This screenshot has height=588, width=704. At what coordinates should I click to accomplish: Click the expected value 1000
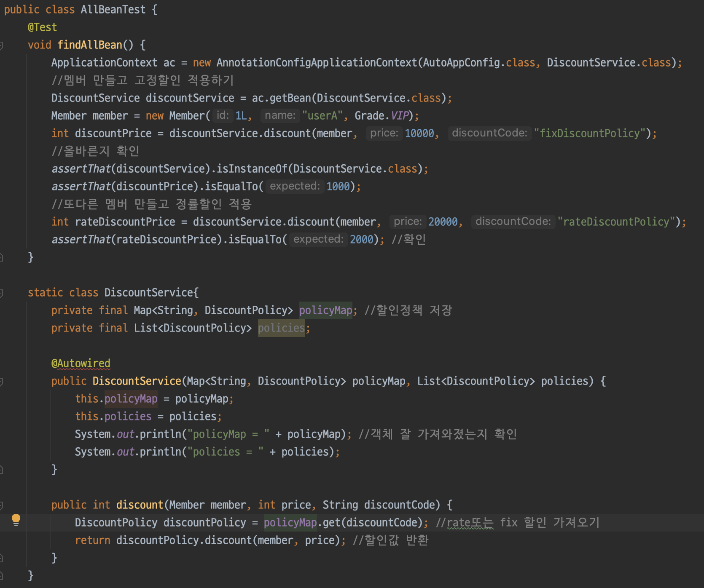[x=338, y=187]
